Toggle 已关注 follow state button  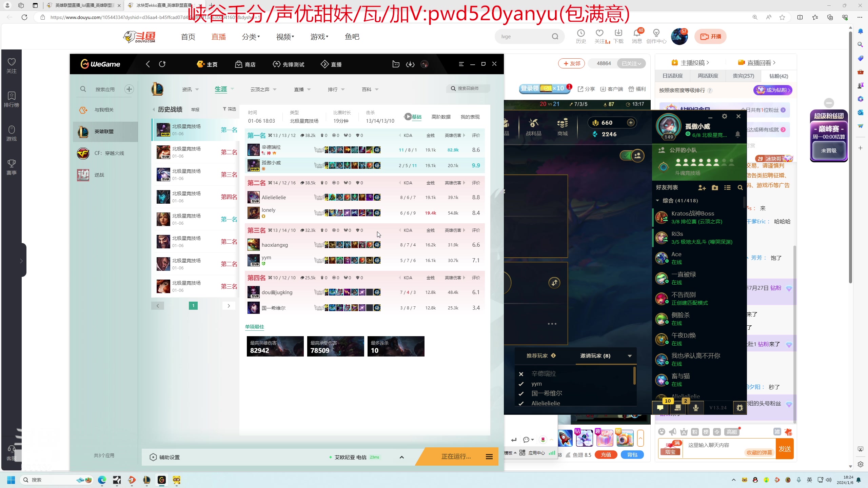coord(631,63)
